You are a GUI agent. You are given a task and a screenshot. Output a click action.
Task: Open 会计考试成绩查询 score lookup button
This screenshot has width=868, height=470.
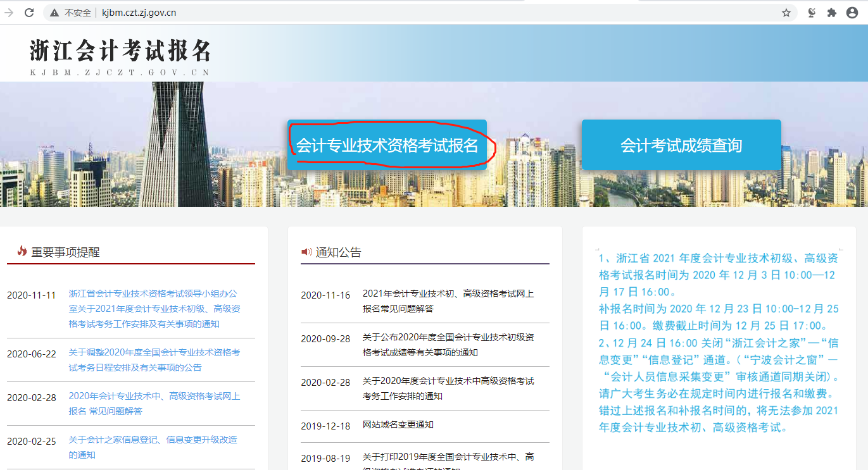coord(681,145)
